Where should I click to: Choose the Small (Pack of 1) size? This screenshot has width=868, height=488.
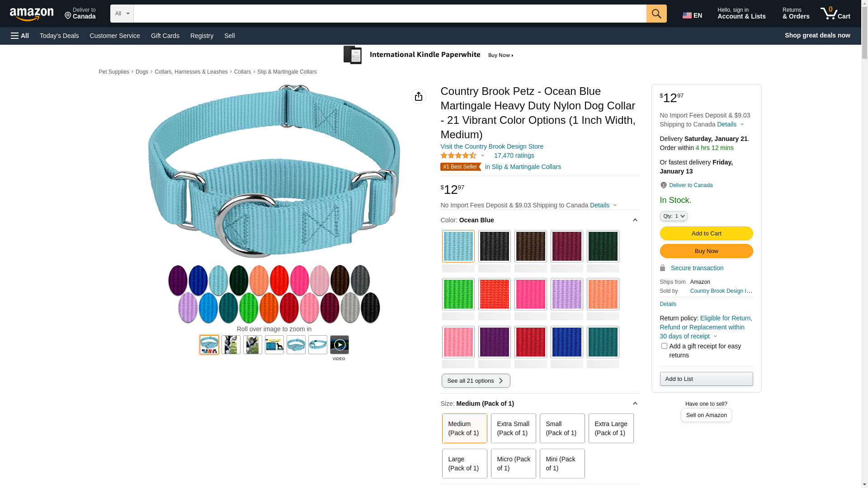point(562,428)
